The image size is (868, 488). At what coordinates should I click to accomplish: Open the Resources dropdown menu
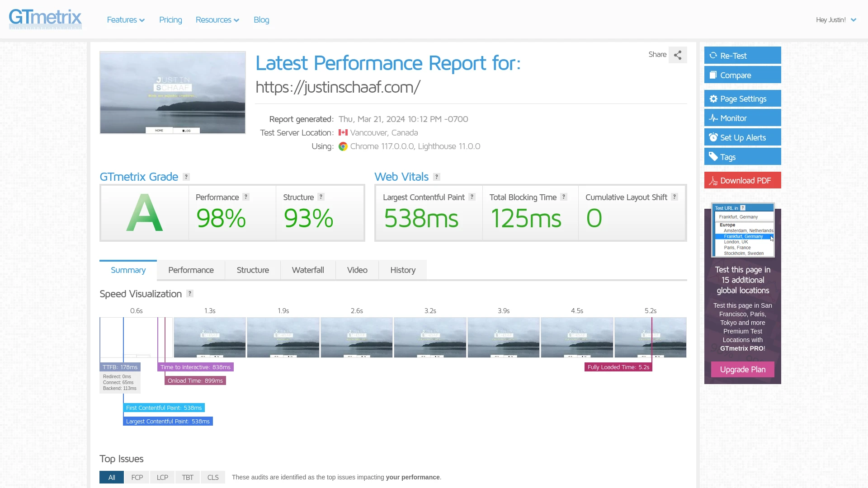pos(217,20)
